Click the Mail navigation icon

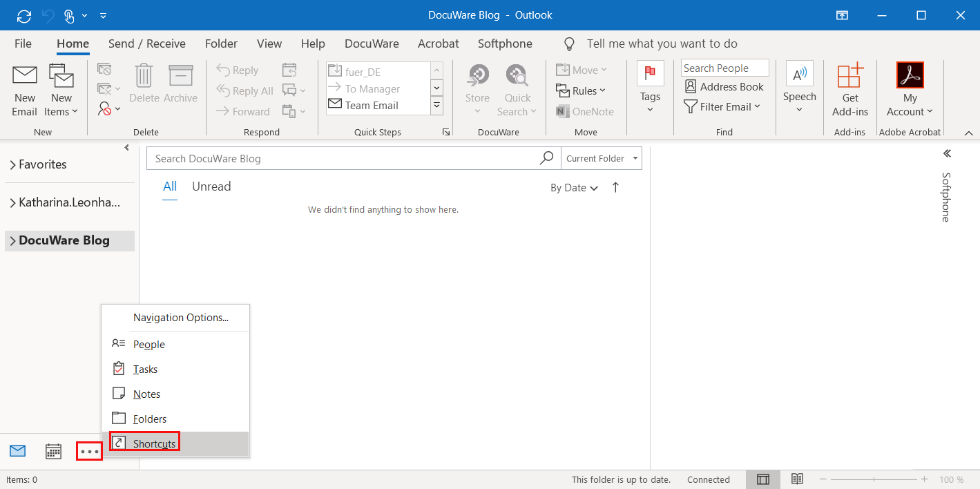(x=17, y=452)
